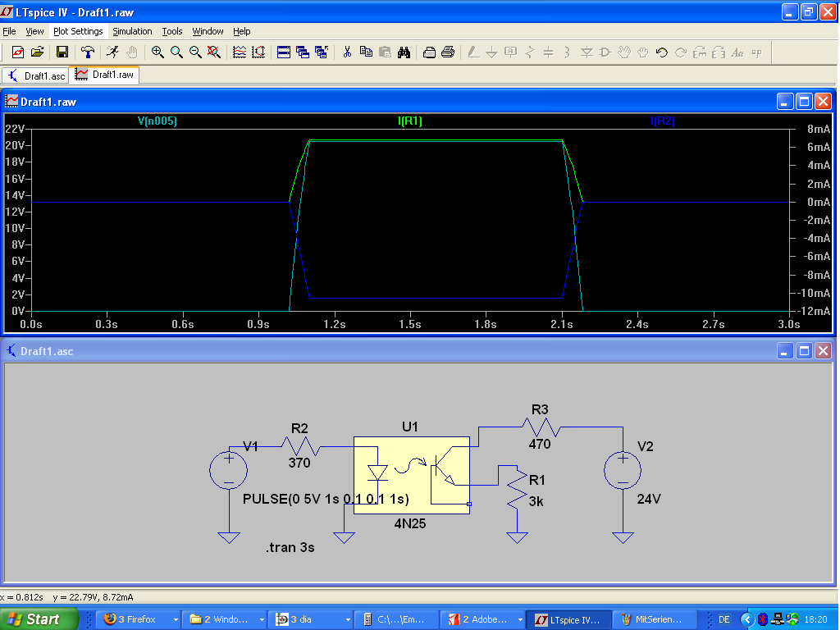
Task: Tile windows horizontally icon
Action: 284,52
